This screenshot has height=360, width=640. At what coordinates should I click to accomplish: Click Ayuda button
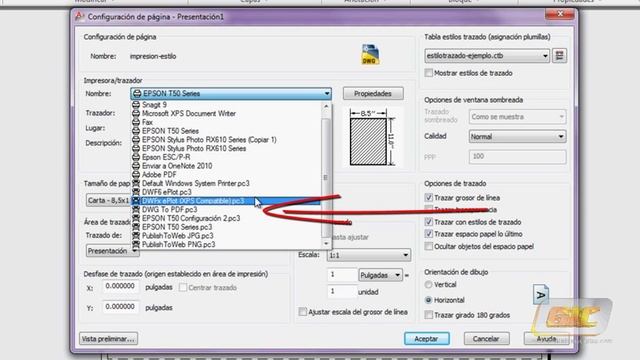pyautogui.click(x=546, y=339)
